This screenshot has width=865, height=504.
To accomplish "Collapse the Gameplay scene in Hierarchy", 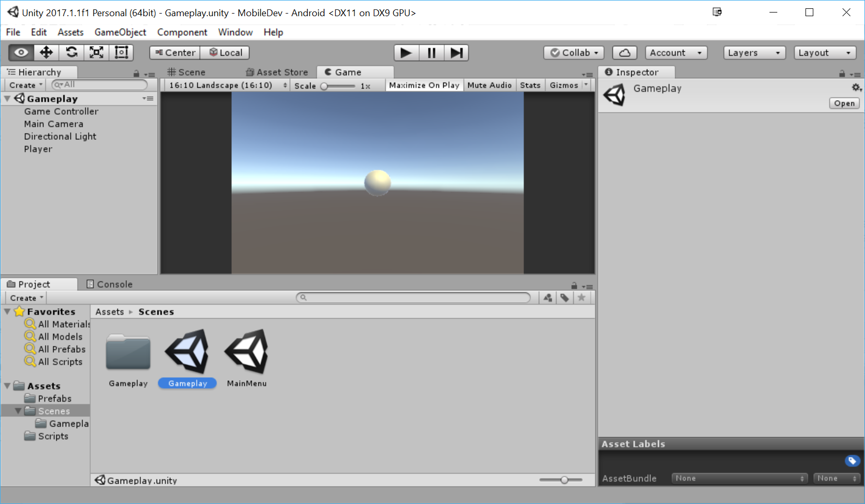I will 8,99.
